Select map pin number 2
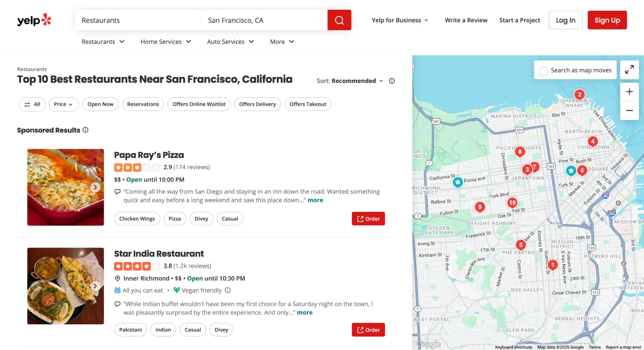 click(580, 94)
